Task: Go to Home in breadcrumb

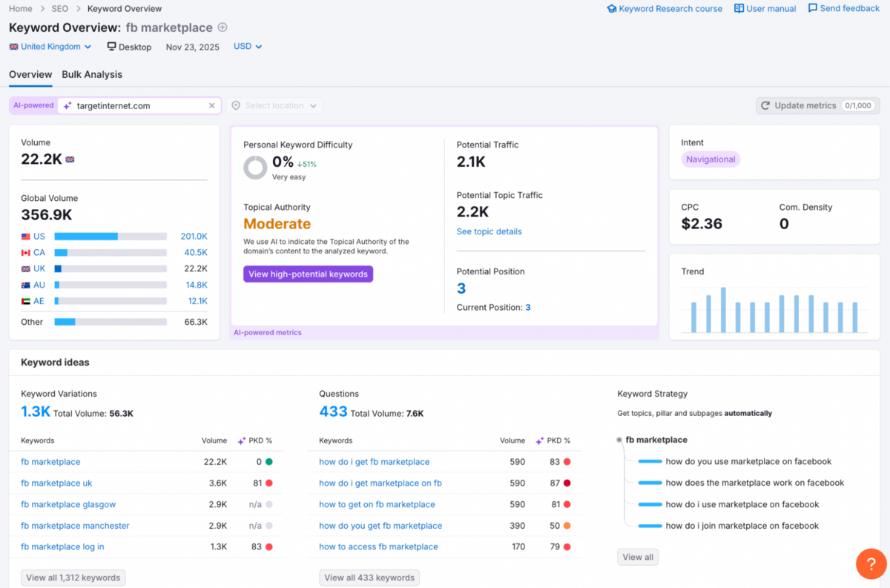Action: tap(21, 9)
